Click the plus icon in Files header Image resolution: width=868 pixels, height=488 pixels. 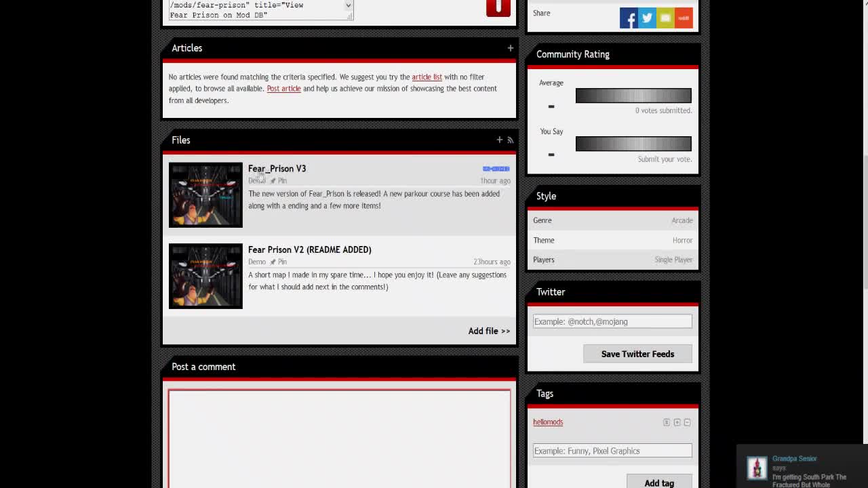point(499,140)
